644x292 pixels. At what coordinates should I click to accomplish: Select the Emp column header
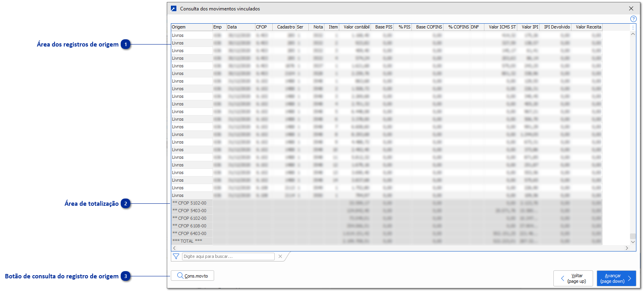click(219, 27)
